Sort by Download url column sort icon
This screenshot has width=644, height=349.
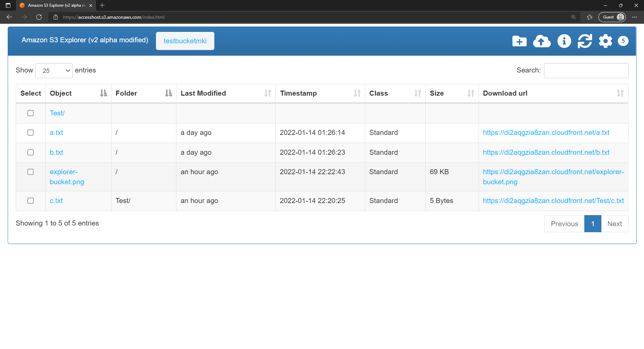[x=620, y=93]
